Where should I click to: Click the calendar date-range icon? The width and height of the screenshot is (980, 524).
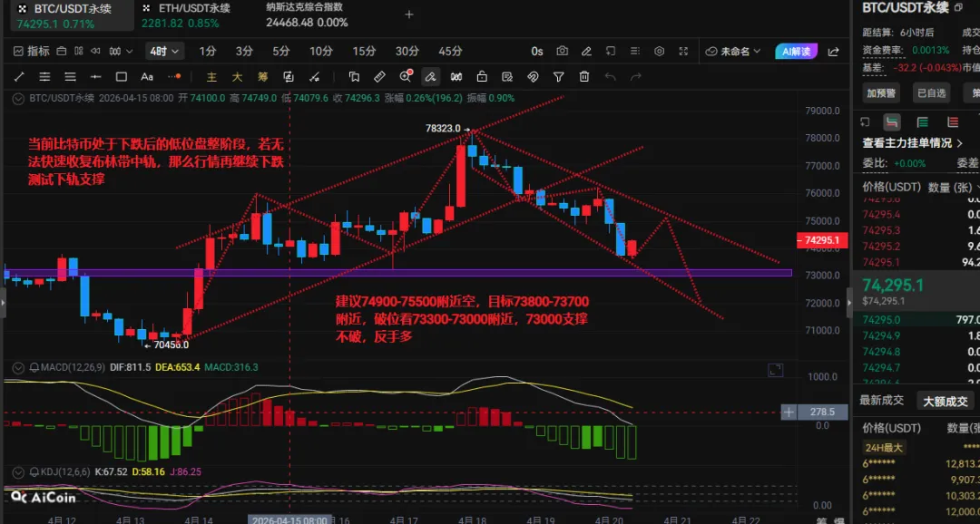tap(62, 51)
